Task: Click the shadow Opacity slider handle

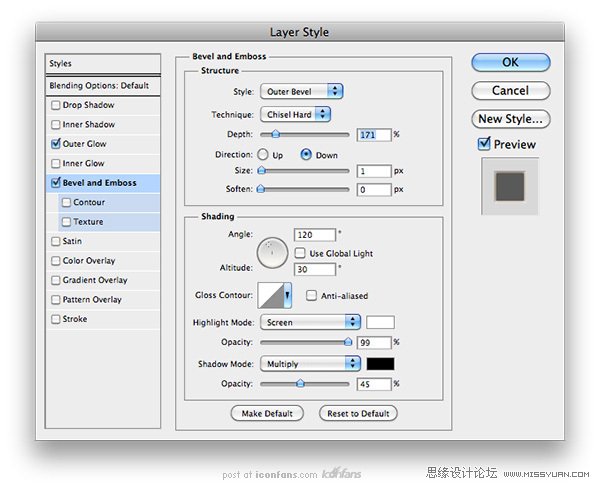Action: (x=300, y=383)
